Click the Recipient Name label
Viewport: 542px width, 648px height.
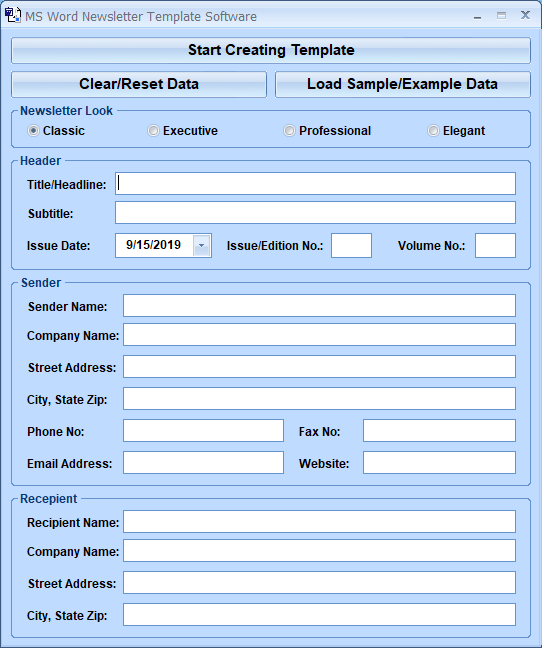73,523
